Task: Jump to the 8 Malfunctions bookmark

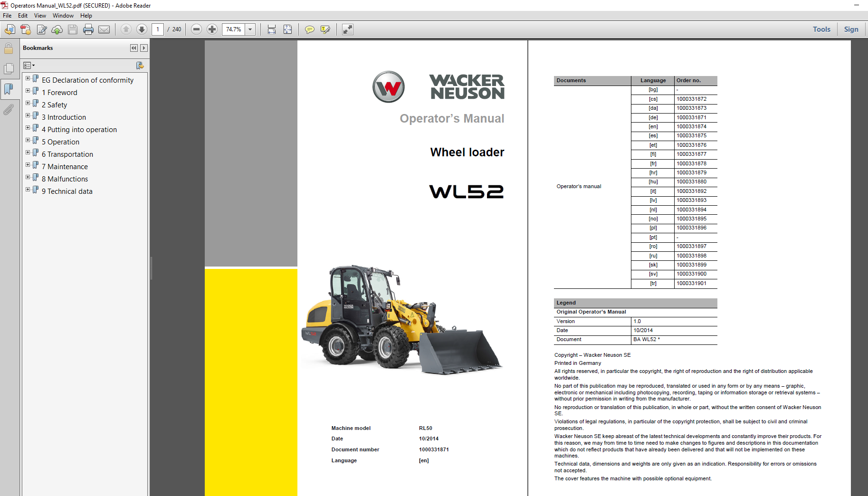Action: coord(65,179)
